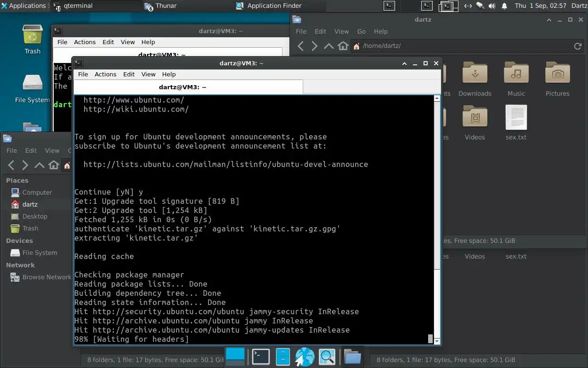Go forward in dartz Thunar window
Screen dimensions: 588x368
click(x=315, y=46)
